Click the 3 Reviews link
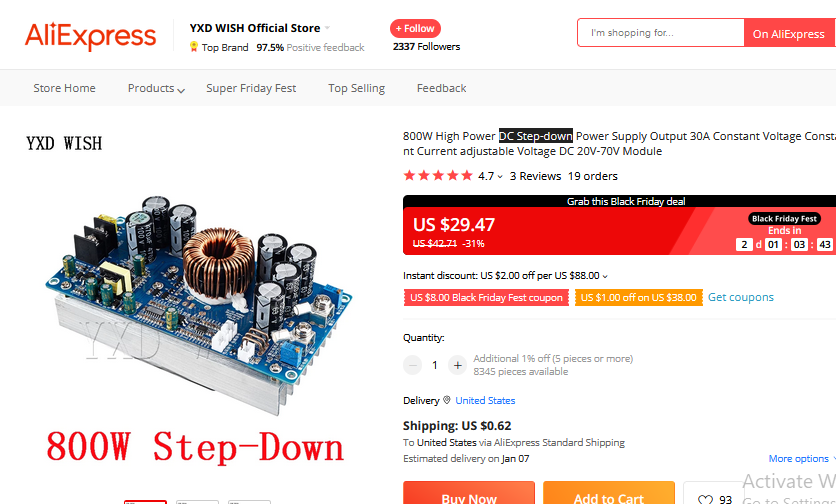Image resolution: width=836 pixels, height=504 pixels. 535,176
